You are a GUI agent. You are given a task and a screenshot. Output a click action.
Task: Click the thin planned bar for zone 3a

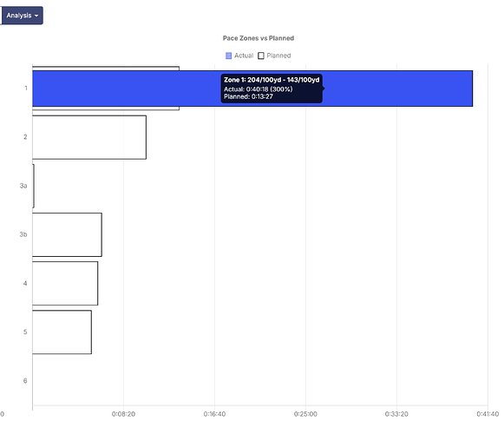pos(34,186)
